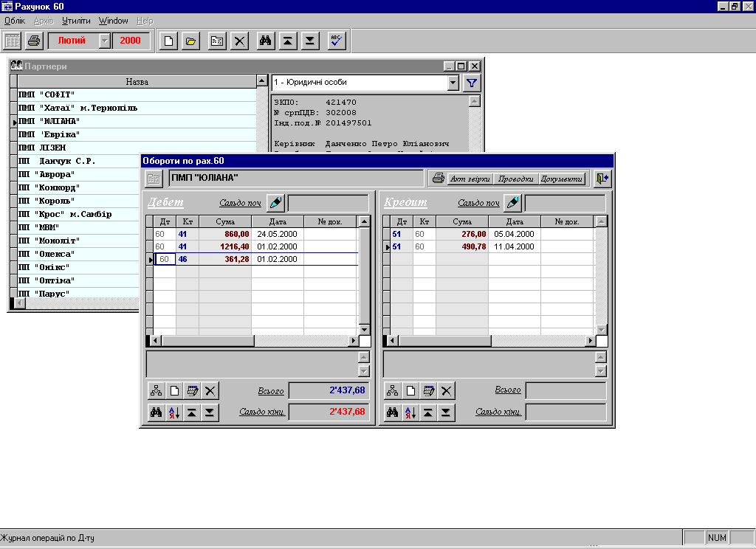The width and height of the screenshot is (756, 549).
Task: Click the pen icon beside Кредит Сальдо поч
Action: [x=512, y=203]
